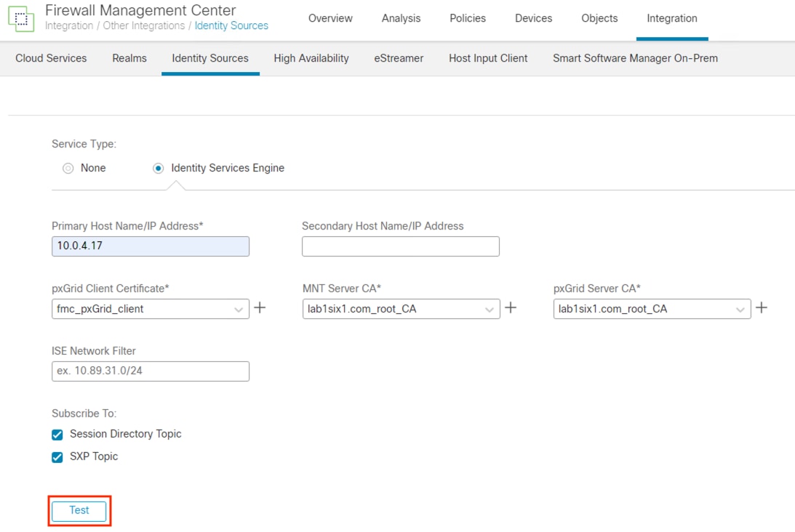Click the pxGrid Client Certificate* label
Screen dimensions: 795x532
(110, 289)
